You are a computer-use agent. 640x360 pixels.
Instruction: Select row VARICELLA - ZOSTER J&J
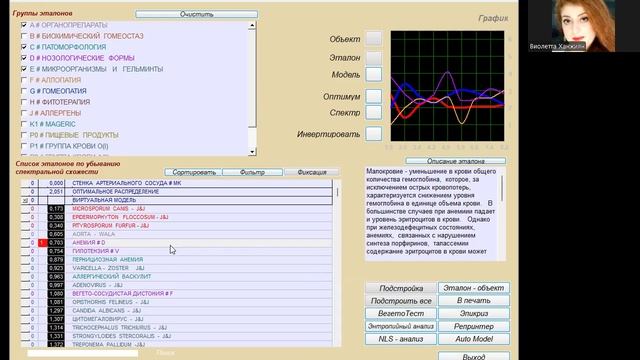tap(177, 268)
